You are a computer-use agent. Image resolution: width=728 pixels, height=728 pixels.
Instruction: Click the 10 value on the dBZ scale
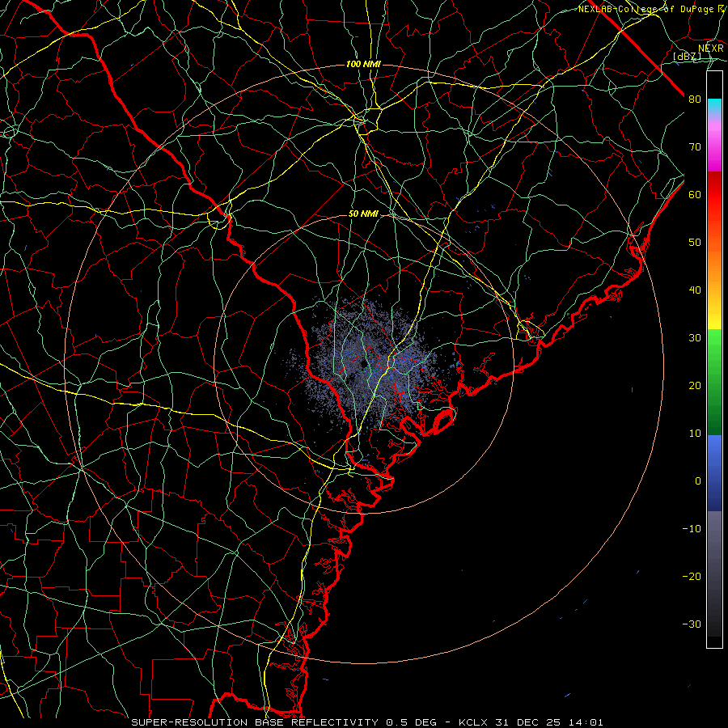pyautogui.click(x=695, y=434)
